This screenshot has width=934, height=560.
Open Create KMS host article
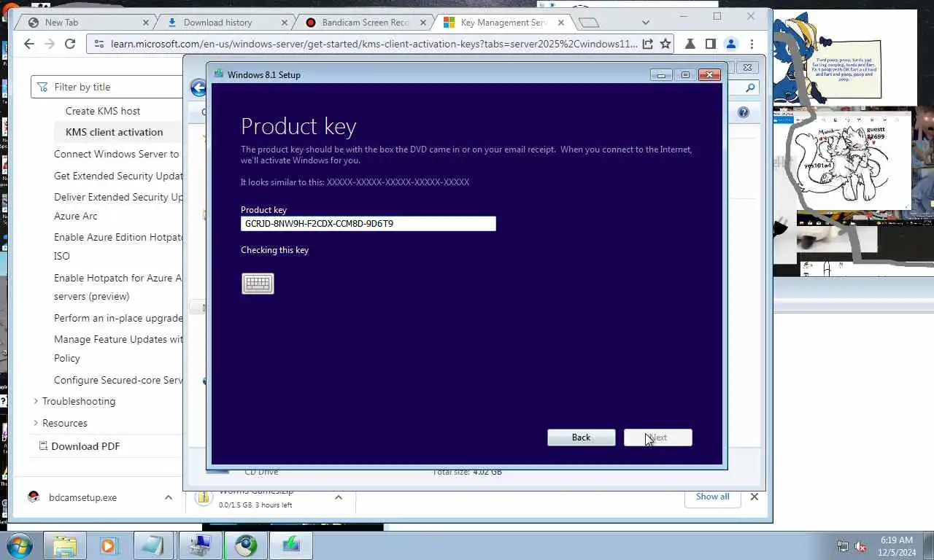pyautogui.click(x=103, y=111)
